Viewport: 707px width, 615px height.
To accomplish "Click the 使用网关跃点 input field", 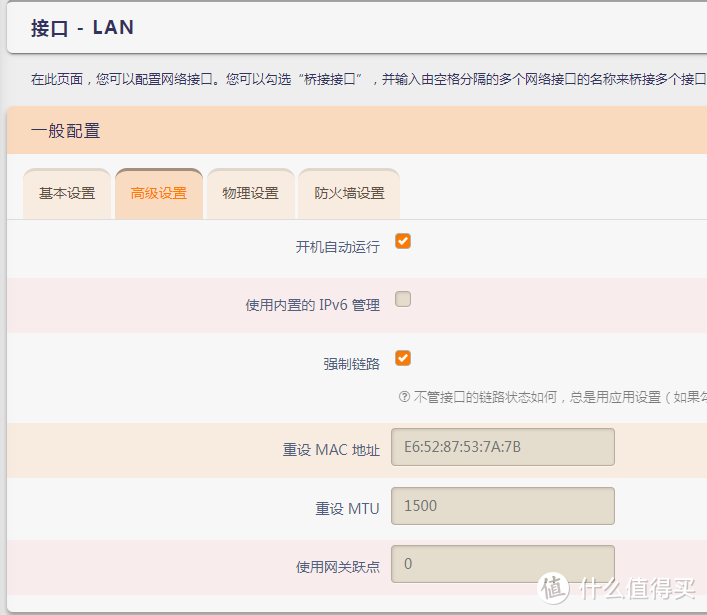I will coord(503,564).
